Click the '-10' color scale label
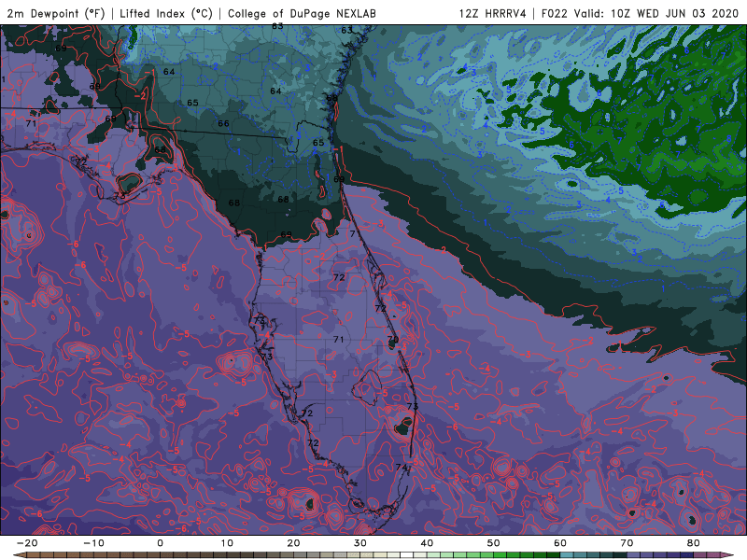This screenshot has width=747, height=560. point(92,543)
